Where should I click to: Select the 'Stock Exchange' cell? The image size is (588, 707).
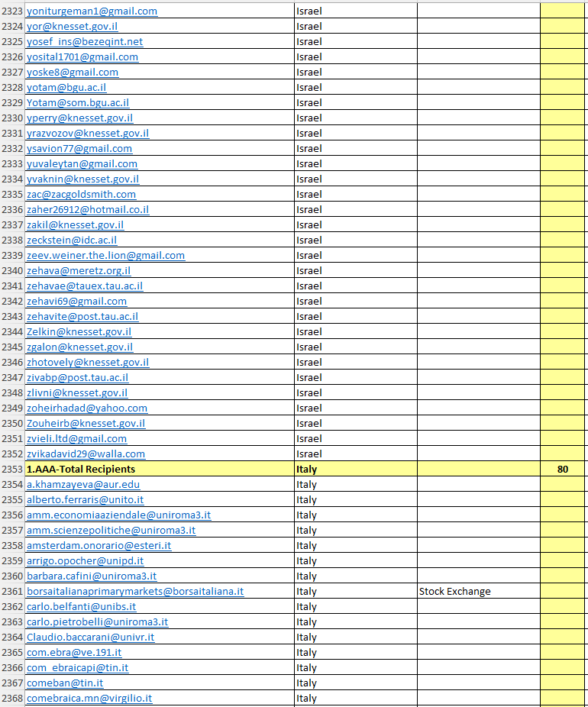pyautogui.click(x=479, y=592)
